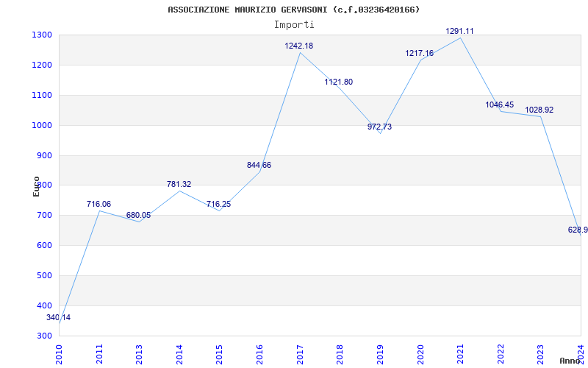588x368 pixels.
Task: Select the 1028.92 data label
Action: point(539,110)
